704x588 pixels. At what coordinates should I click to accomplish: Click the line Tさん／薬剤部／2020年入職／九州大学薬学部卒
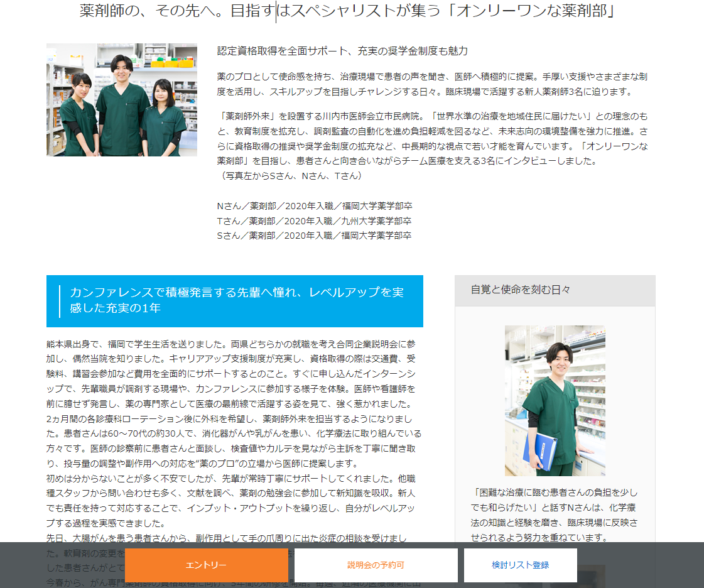pyautogui.click(x=314, y=221)
